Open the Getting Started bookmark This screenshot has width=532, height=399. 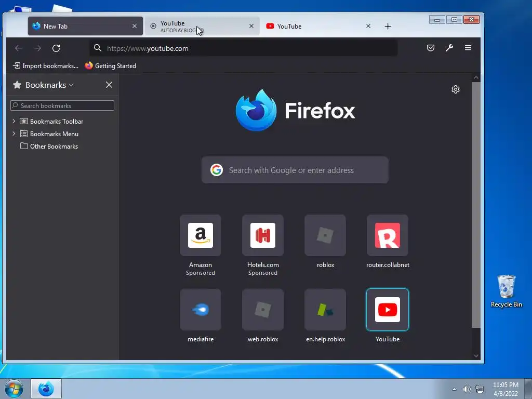click(111, 66)
